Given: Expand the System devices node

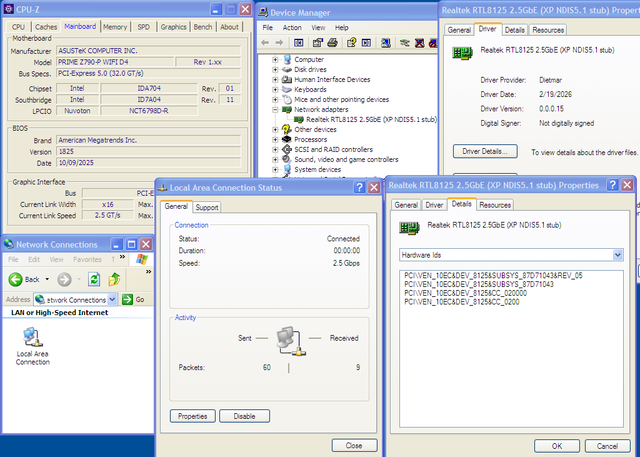Looking at the screenshot, I should click(x=275, y=169).
